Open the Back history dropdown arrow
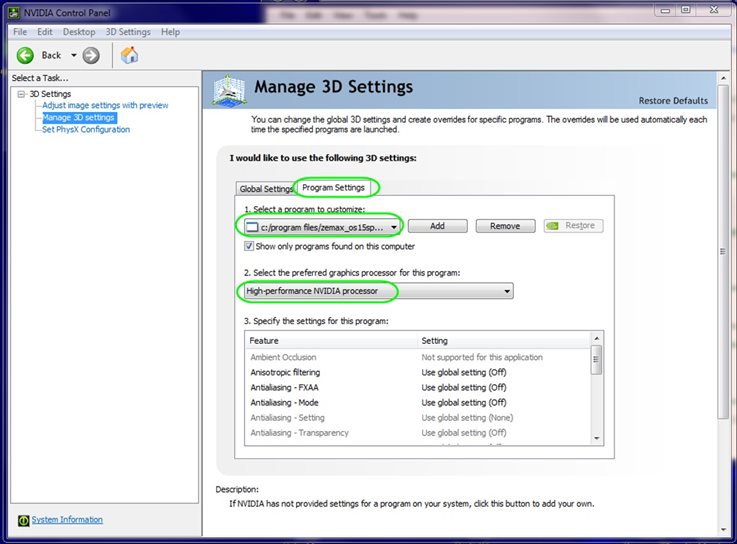 (74, 55)
